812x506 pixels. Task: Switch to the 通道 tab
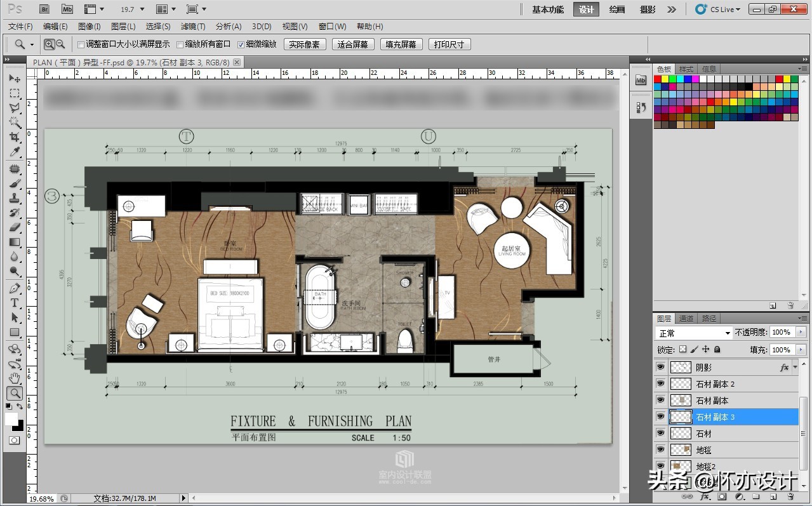tap(686, 319)
